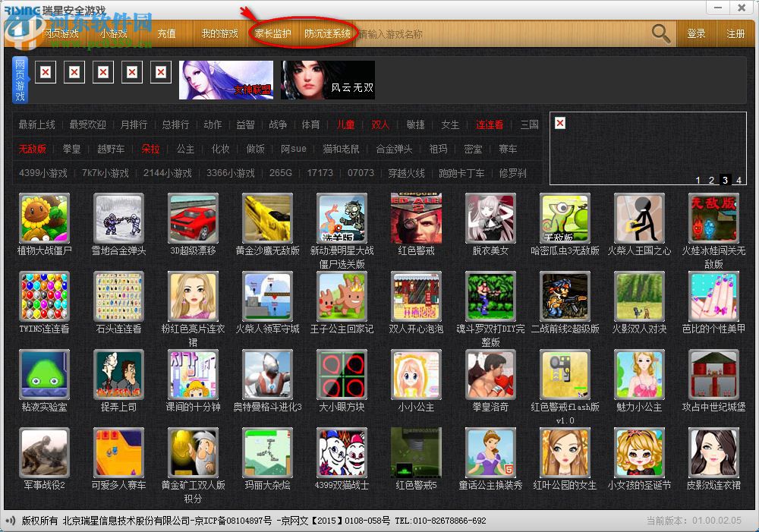Open the 童话公主换装秀 game
The width and height of the screenshot is (759, 532).
491,453
